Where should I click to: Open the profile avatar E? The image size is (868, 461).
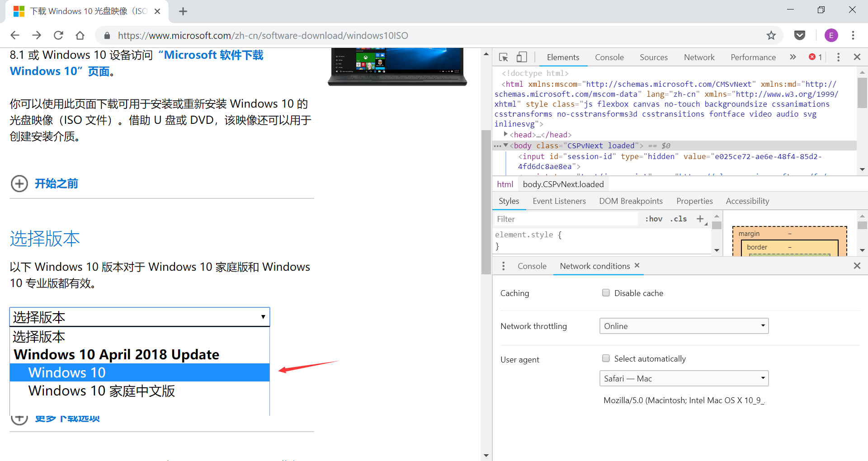[831, 35]
